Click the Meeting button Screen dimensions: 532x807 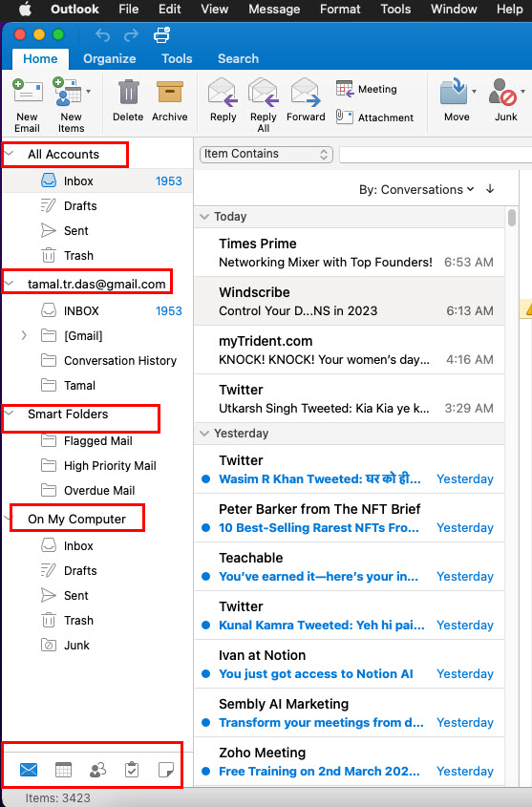[367, 89]
